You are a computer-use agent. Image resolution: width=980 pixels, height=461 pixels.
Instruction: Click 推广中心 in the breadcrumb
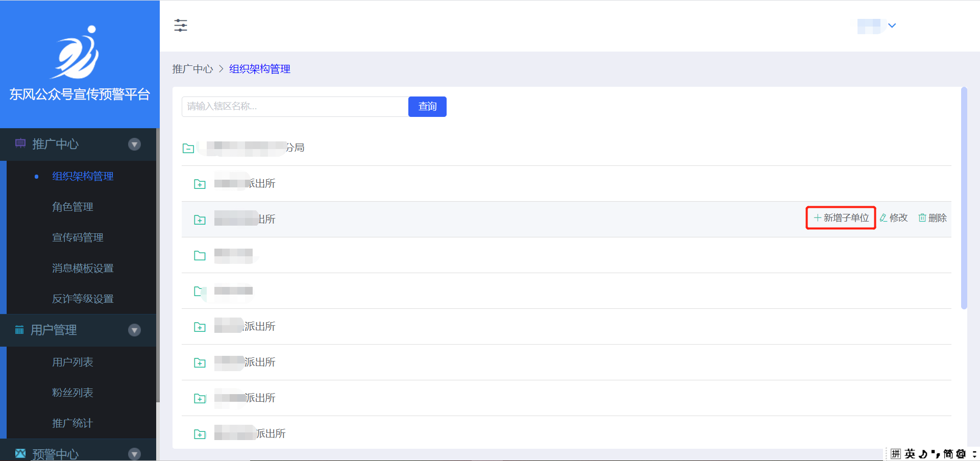coord(192,69)
